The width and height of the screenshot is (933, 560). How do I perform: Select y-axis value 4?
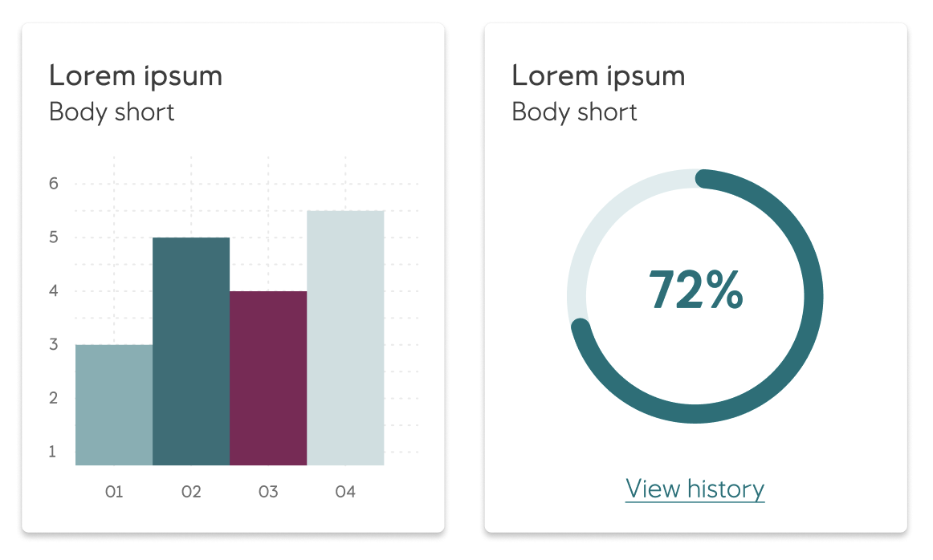[54, 291]
